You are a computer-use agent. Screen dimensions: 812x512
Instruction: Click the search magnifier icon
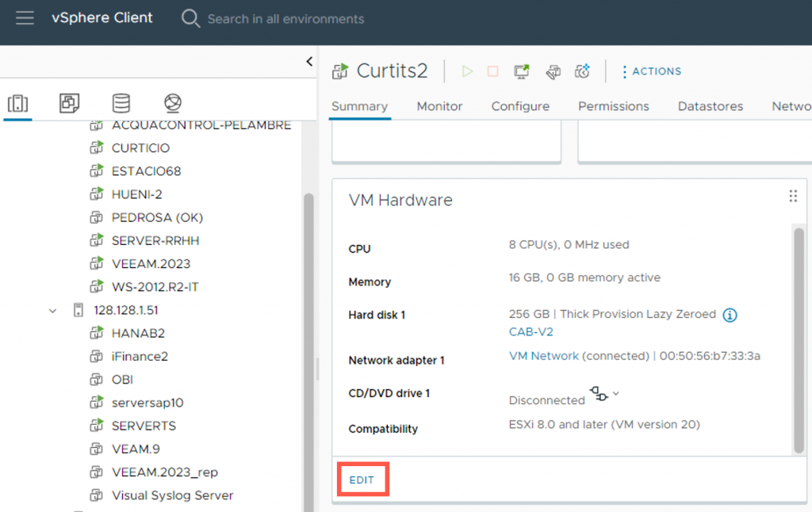[190, 19]
